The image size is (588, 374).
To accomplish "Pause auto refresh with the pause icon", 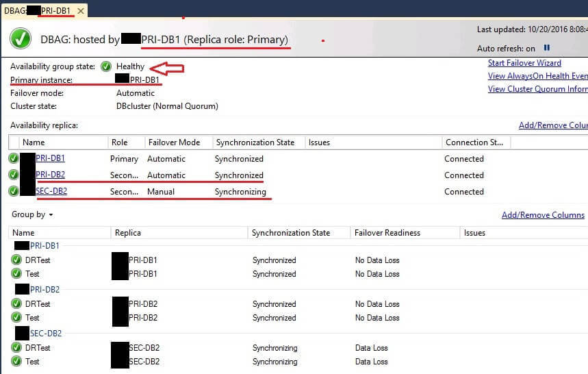I will [546, 49].
